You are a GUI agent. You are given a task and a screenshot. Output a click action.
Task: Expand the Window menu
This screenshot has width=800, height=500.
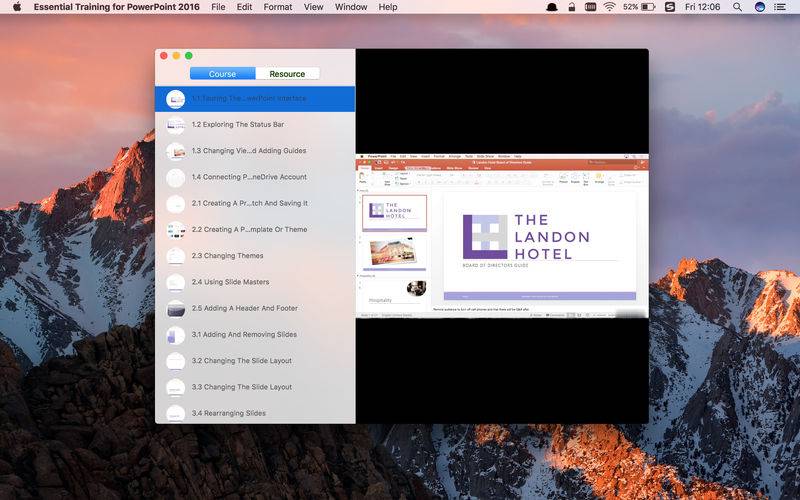[351, 7]
